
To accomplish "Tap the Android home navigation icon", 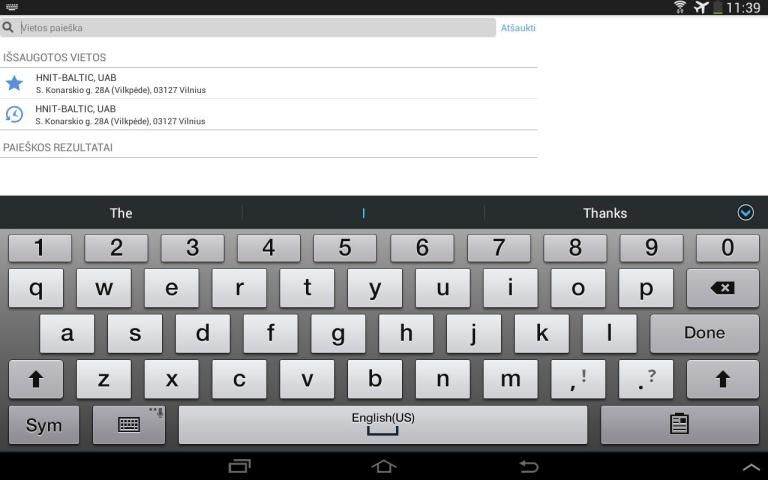I will pos(384,466).
